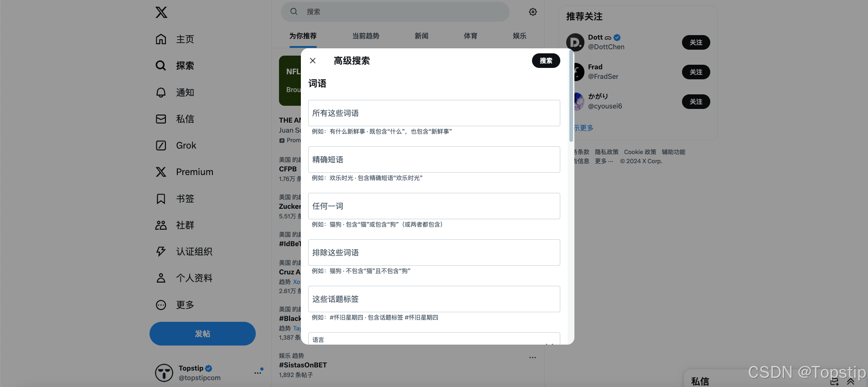Click the 搜索 button in advanced search
This screenshot has width=868, height=387.
click(546, 61)
